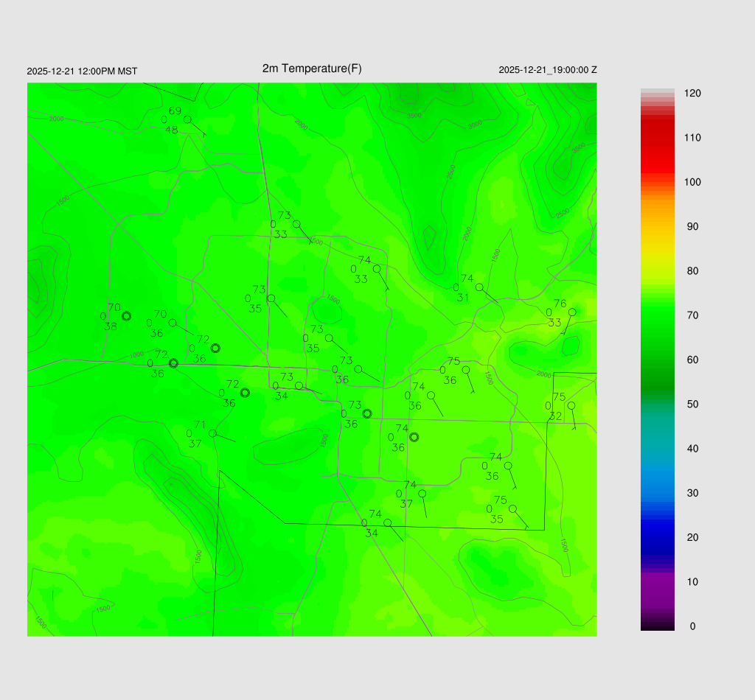Click the 0 label at colorbar bottom

[692, 626]
